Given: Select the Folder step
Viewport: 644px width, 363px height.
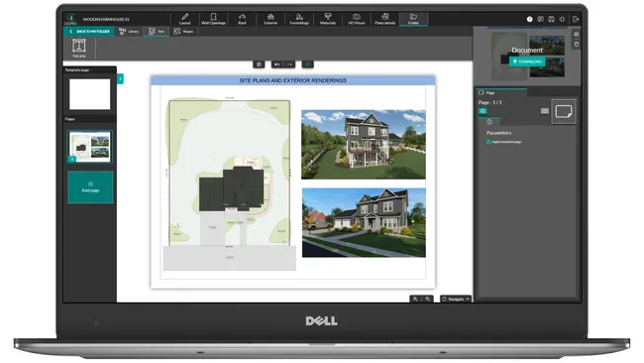Looking at the screenshot, I should [413, 19].
